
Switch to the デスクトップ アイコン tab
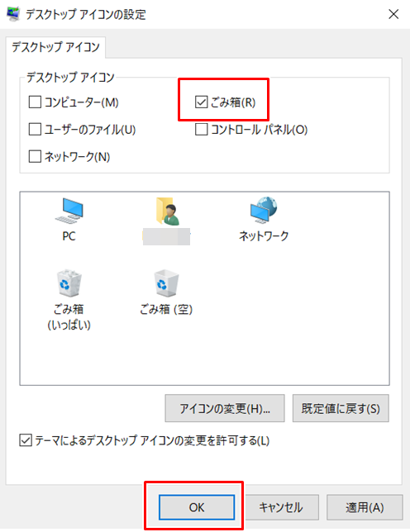click(55, 47)
